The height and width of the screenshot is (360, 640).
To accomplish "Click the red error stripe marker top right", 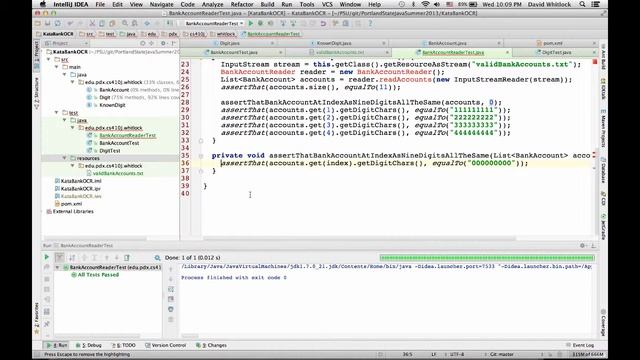I will [595, 62].
